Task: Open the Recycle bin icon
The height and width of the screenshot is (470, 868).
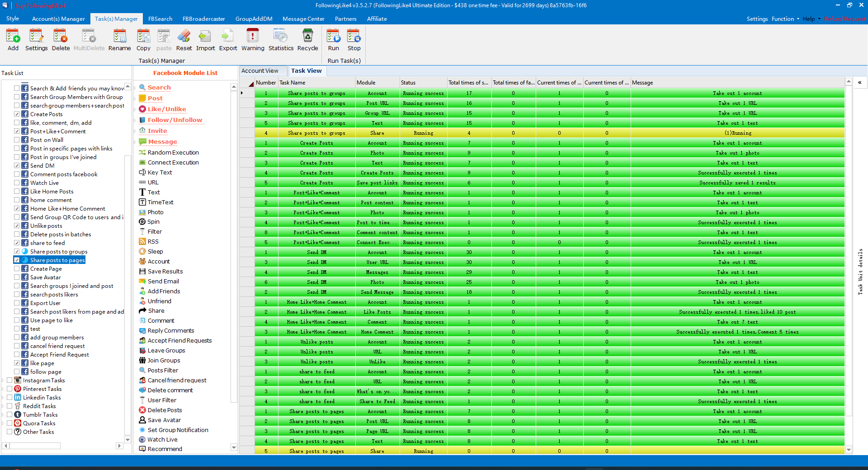Action: (x=307, y=40)
